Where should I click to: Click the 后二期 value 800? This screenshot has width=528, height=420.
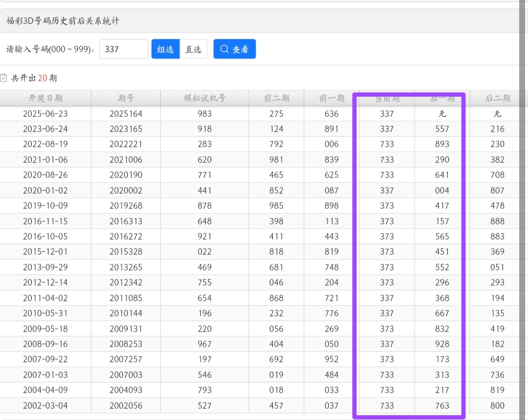[x=497, y=406]
